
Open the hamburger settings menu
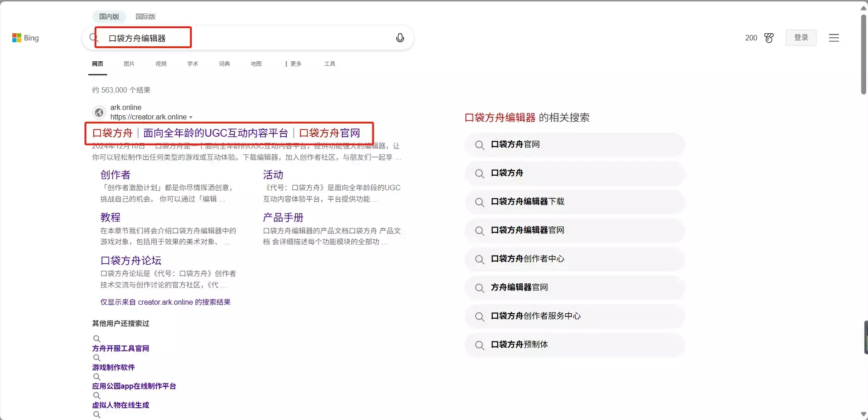pyautogui.click(x=834, y=38)
